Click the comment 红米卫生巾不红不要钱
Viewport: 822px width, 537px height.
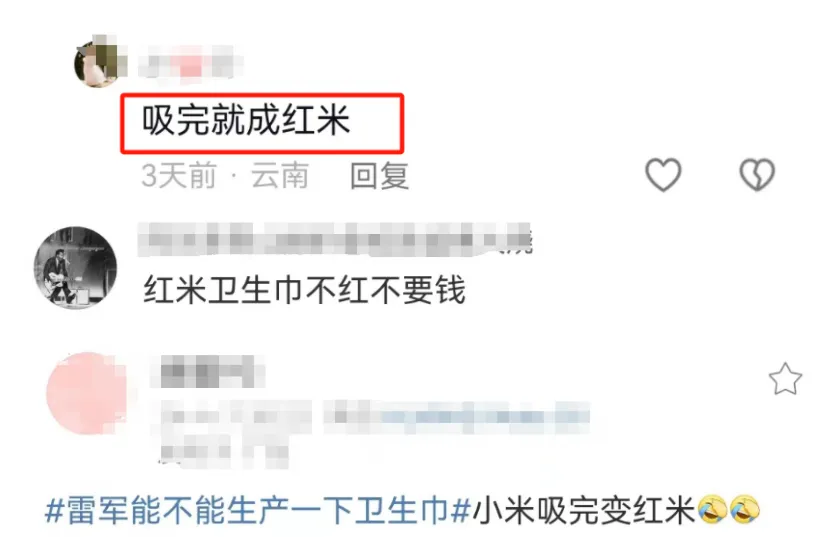[x=305, y=291]
